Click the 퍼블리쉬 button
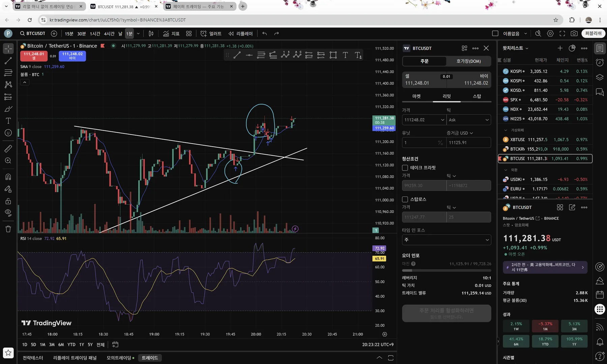Screen dimensions: 607x364 (x=594, y=33)
